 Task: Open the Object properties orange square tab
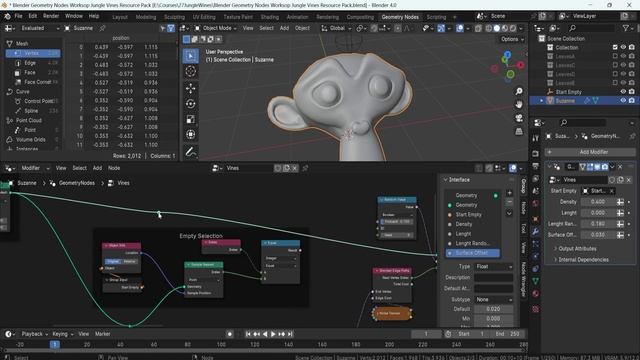(x=536, y=219)
